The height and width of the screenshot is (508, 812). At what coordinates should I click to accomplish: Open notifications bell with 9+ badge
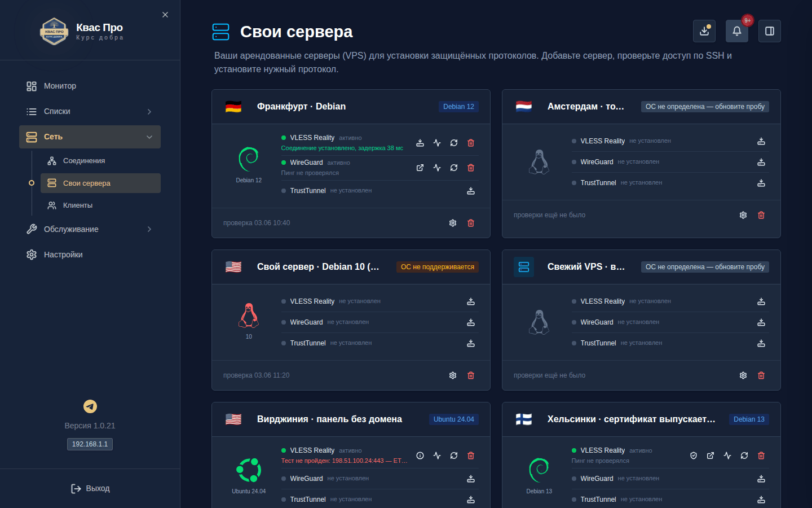[x=737, y=31]
